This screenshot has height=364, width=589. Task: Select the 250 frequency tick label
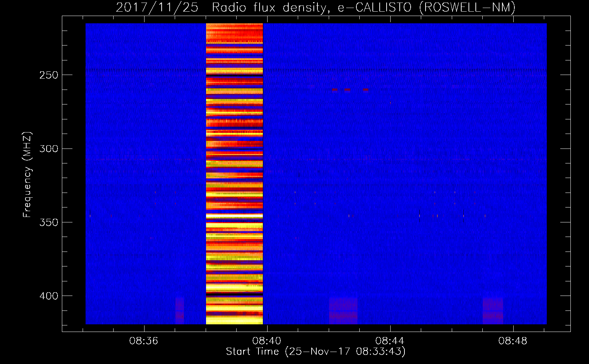49,75
